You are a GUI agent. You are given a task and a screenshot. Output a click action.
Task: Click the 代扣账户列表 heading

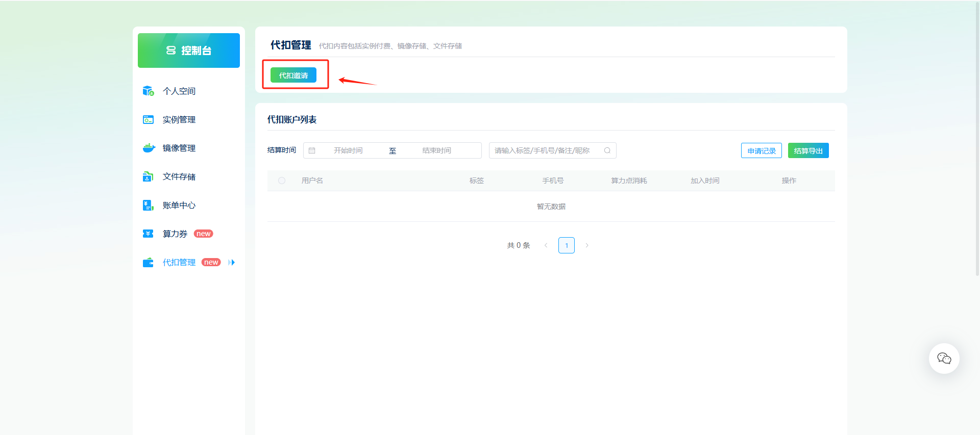[292, 119]
